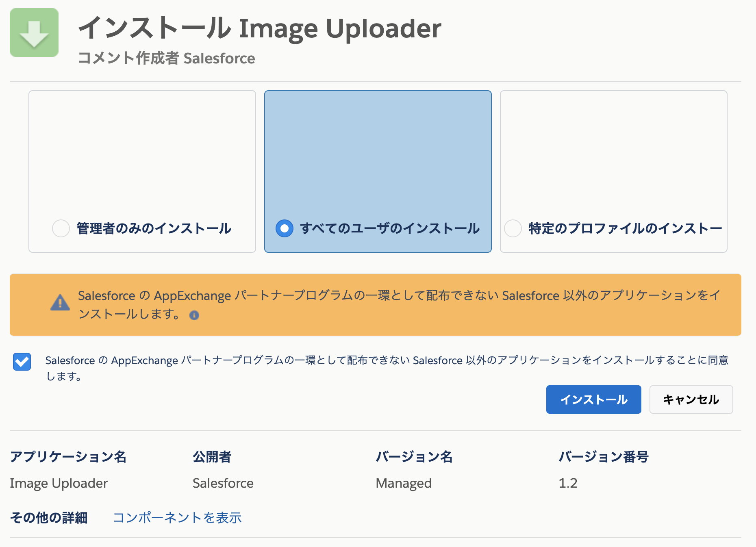Image resolution: width=756 pixels, height=547 pixels.
Task: Click the コメント作成者 Salesforce subtitle
Action: pos(167,59)
